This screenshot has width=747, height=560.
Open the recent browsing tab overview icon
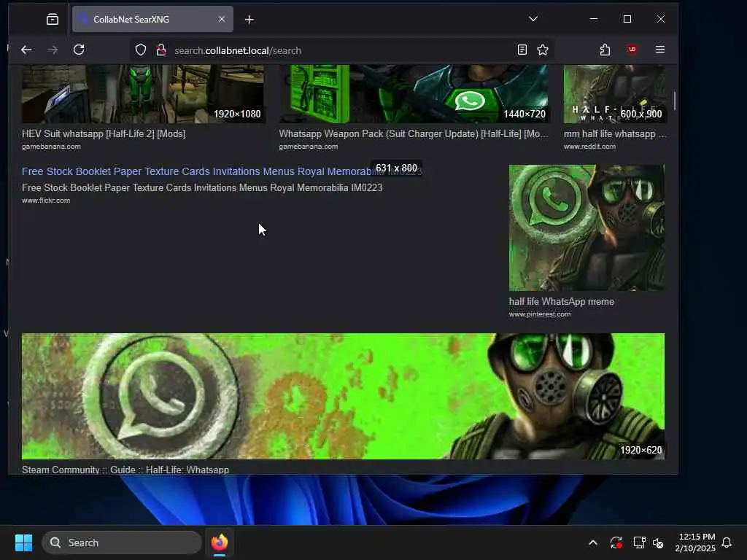point(53,19)
